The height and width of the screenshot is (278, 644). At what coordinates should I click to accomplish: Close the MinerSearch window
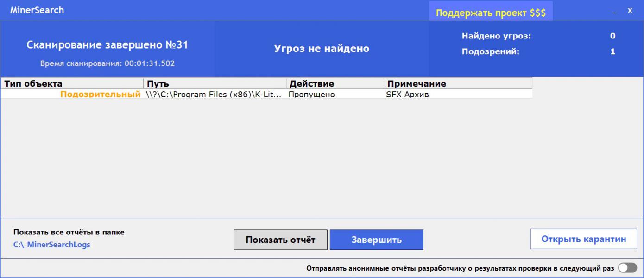tap(630, 11)
